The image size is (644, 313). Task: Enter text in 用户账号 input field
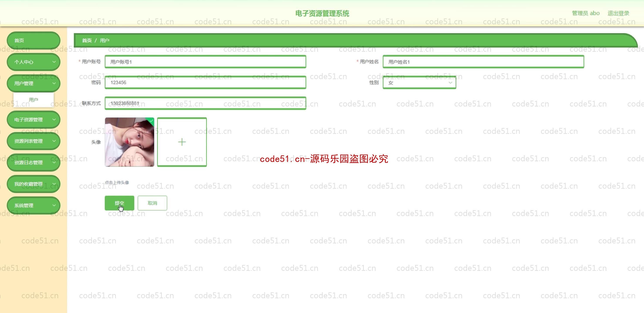click(x=205, y=62)
